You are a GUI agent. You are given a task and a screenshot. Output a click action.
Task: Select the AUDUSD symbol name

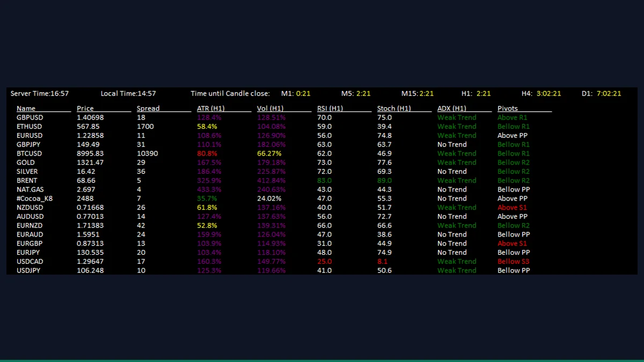coord(30,217)
